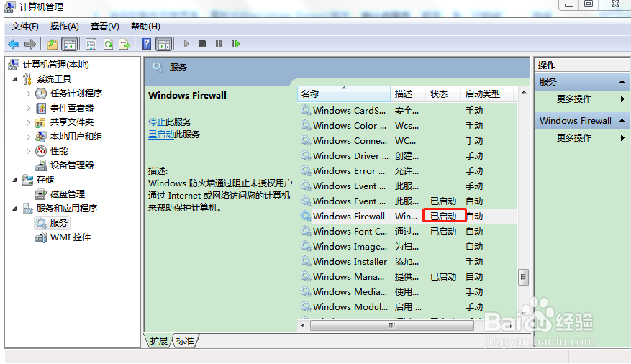Select the 共享文件夹 tree icon
Viewport: 631px width, 364px height.
pos(40,122)
